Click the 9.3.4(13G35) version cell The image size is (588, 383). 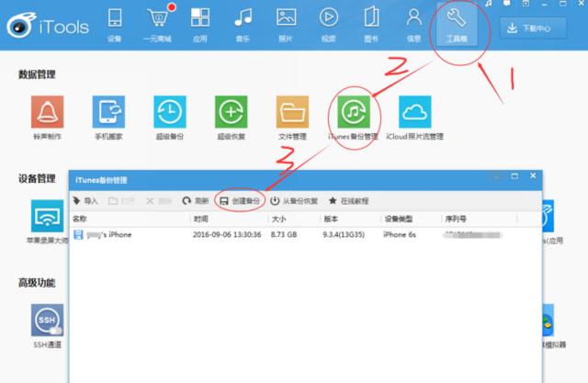(x=344, y=234)
